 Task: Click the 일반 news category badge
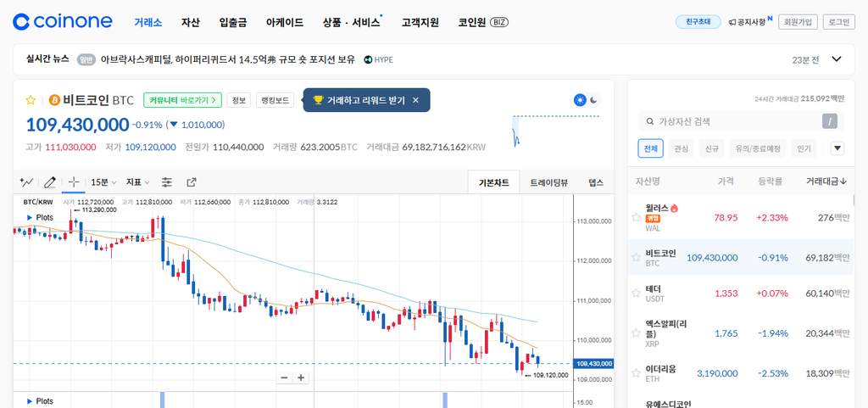(86, 59)
